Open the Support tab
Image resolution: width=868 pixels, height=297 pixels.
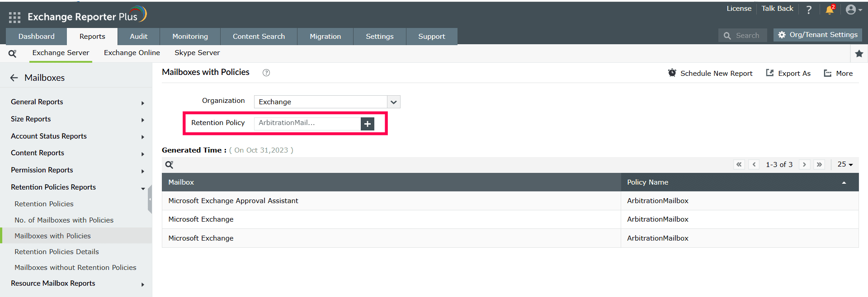coord(432,37)
